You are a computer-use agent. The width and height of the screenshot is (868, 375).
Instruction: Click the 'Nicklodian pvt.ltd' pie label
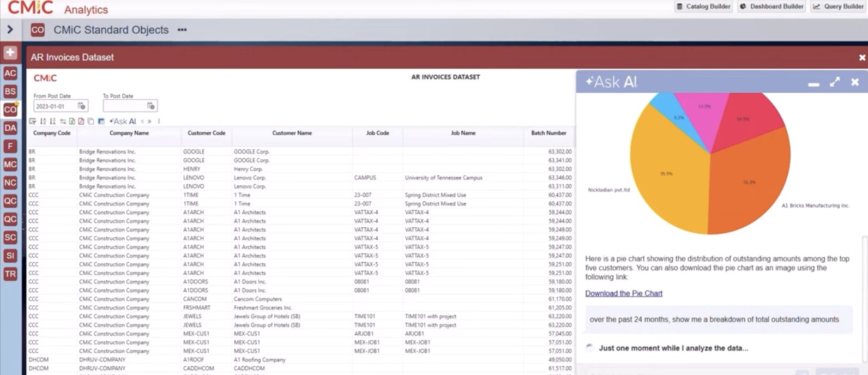point(608,190)
